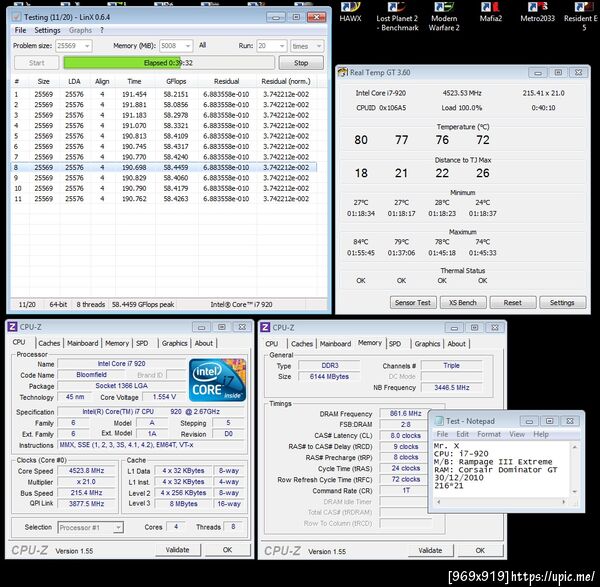600x587 pixels.
Task: Click the right CPU-Z window title icon
Action: [x=265, y=327]
